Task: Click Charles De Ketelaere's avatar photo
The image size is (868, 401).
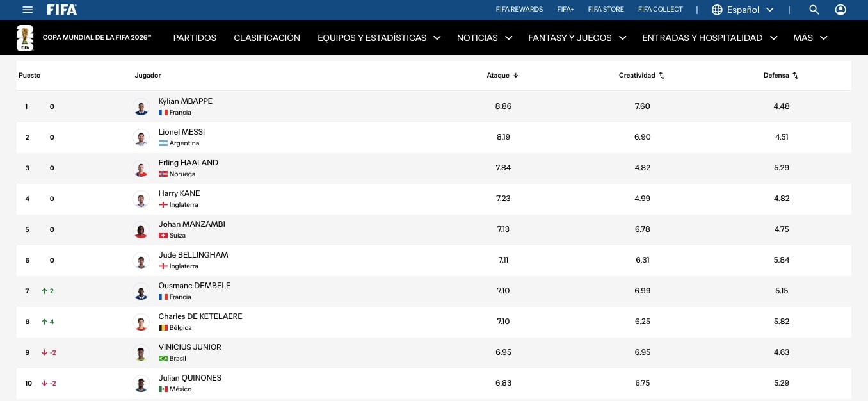Action: pos(141,322)
